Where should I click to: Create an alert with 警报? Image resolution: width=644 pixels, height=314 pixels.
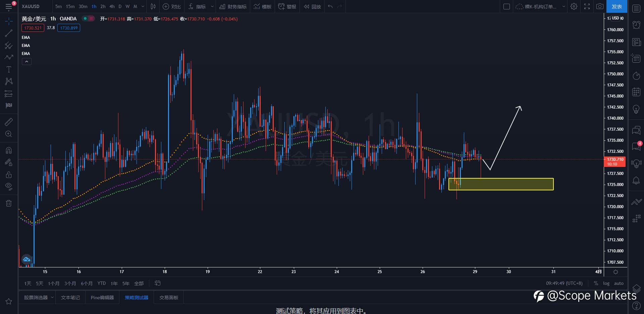click(287, 6)
